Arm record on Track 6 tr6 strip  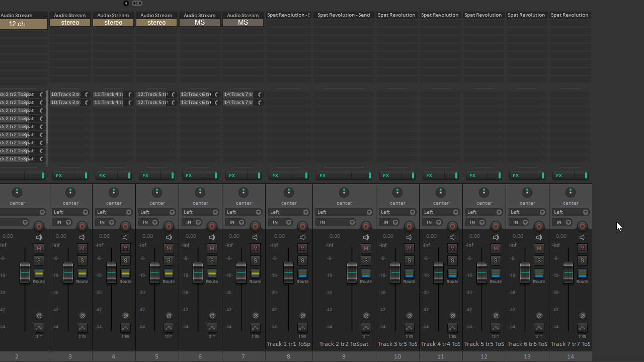(x=539, y=226)
